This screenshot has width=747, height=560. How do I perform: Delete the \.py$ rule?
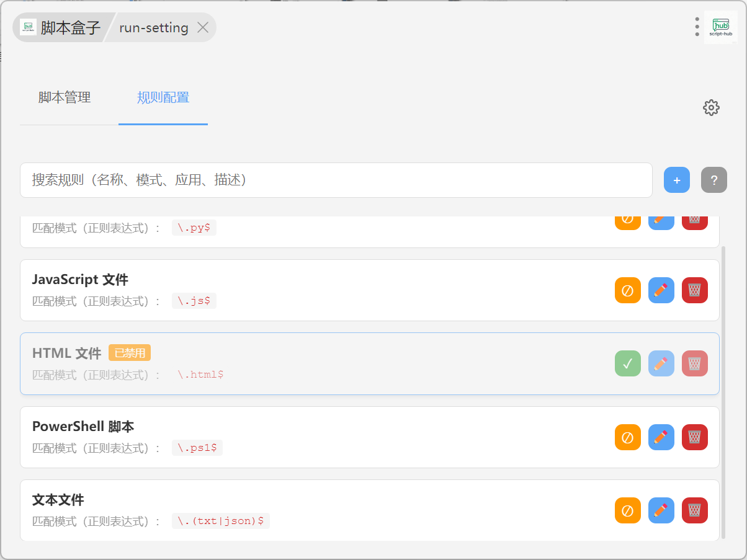coord(695,223)
